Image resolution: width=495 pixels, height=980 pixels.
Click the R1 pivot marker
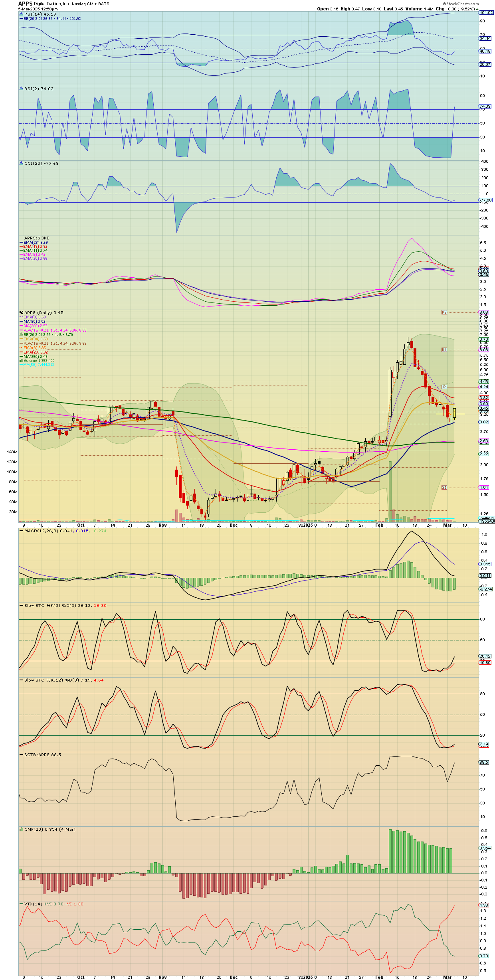(x=444, y=350)
